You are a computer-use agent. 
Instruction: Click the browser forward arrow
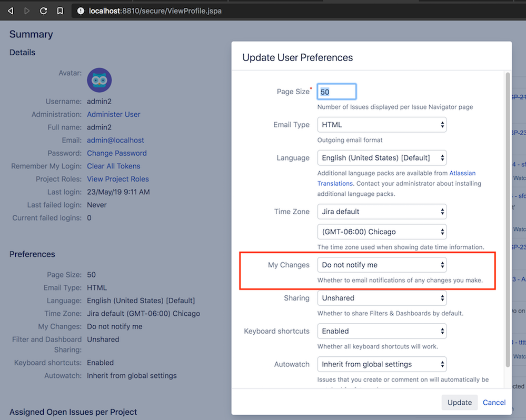pos(27,11)
